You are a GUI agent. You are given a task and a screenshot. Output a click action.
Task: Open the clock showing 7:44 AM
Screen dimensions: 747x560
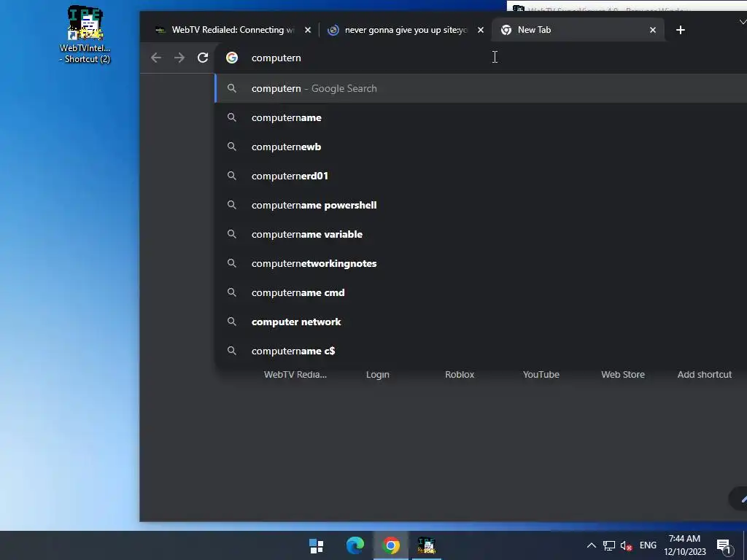coord(684,545)
